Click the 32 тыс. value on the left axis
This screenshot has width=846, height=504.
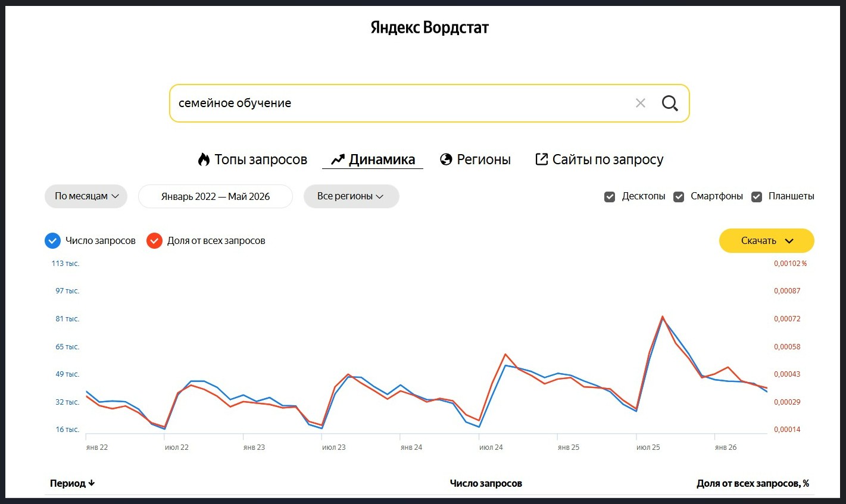(x=67, y=402)
